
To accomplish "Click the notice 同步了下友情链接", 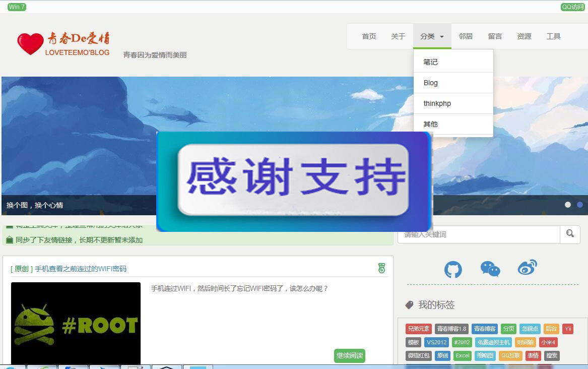I will pyautogui.click(x=79, y=240).
